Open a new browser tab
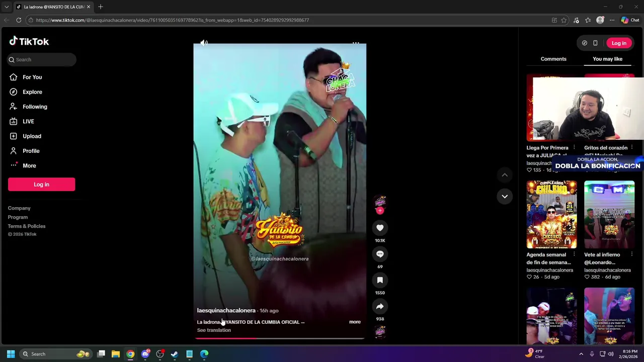Viewport: 644px width, 362px height. pos(101,7)
